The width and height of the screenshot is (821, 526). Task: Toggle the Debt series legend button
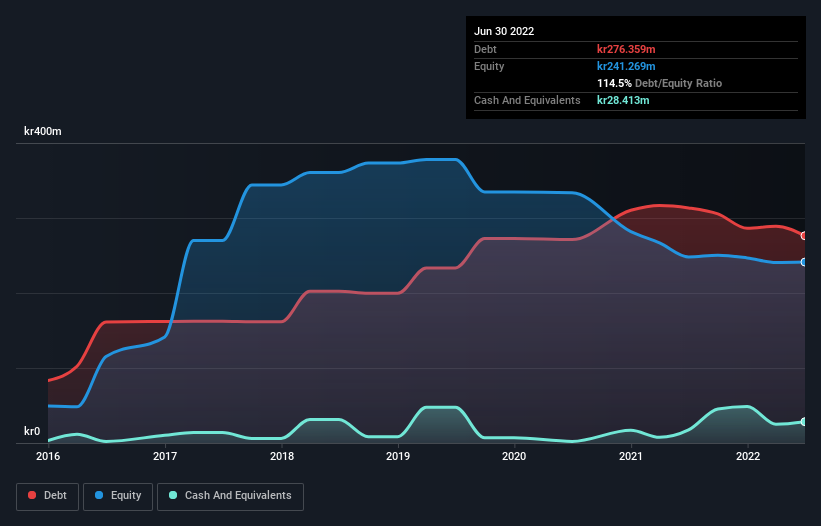tap(48, 496)
